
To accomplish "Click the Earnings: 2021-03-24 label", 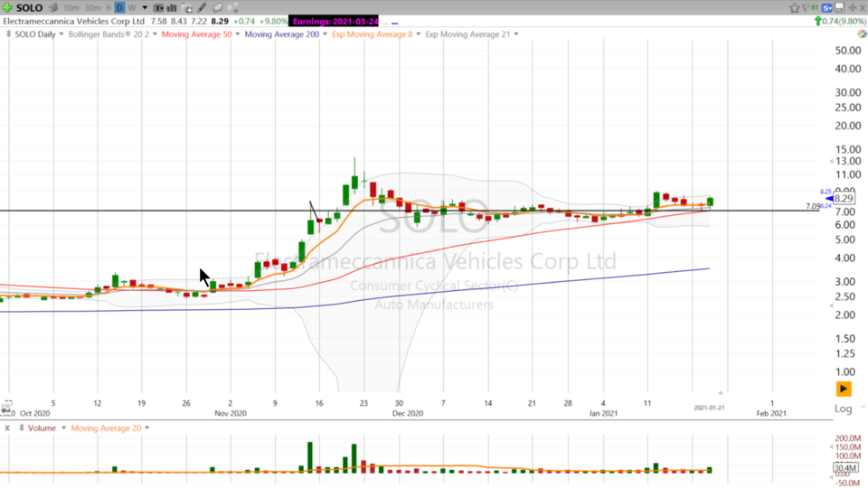I will click(x=335, y=21).
